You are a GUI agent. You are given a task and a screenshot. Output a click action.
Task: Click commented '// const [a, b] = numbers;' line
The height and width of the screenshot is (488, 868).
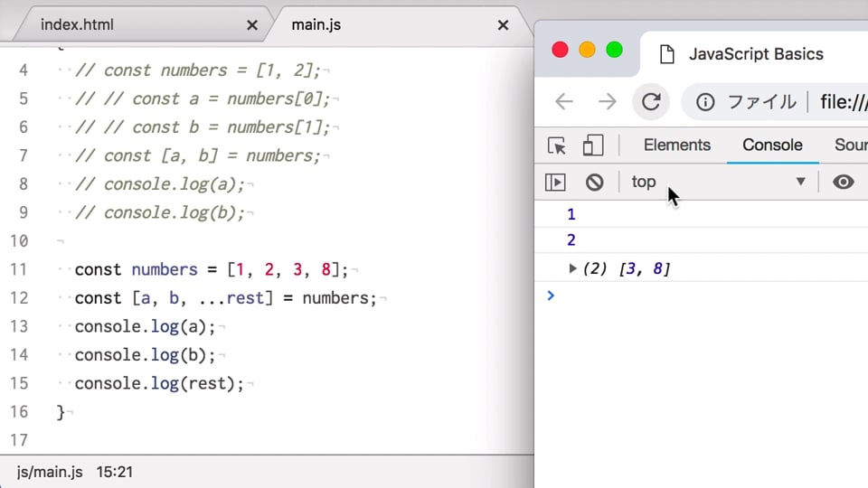[198, 156]
